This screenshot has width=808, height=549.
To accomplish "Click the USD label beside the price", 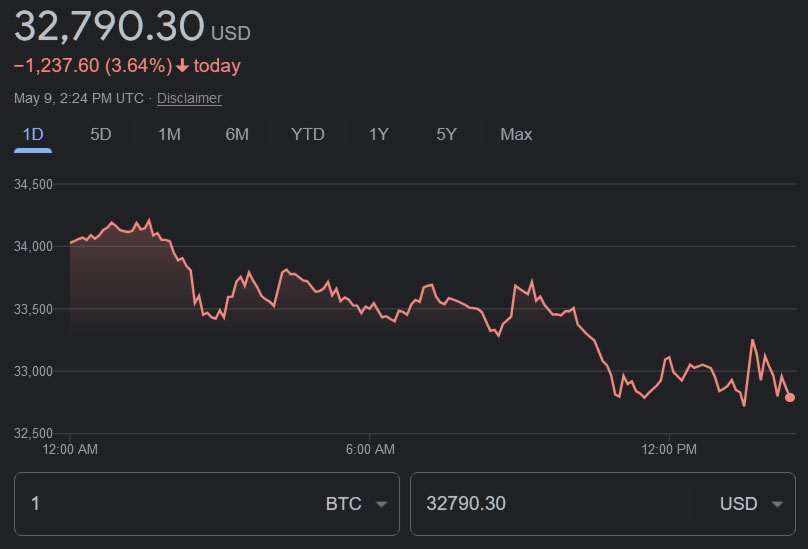I will click(231, 34).
